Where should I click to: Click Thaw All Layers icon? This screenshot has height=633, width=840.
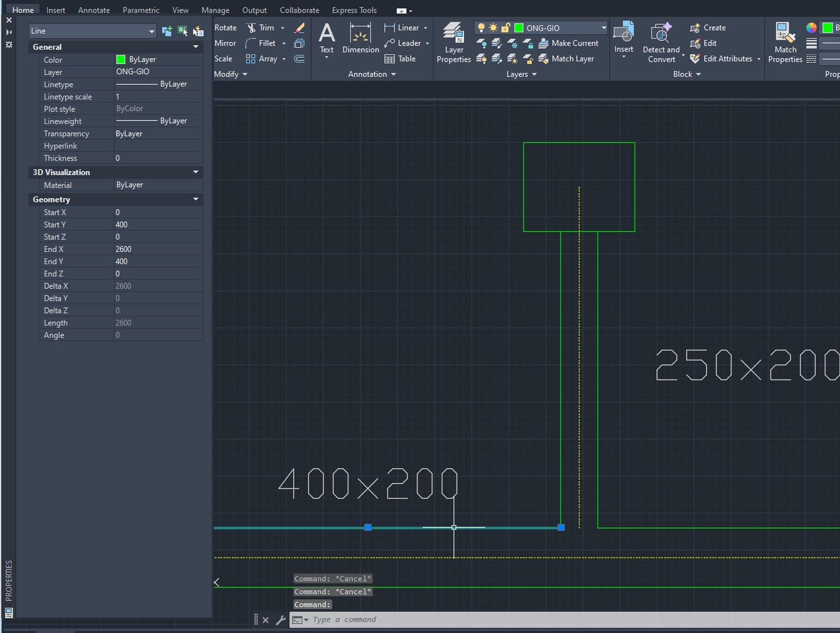(512, 59)
